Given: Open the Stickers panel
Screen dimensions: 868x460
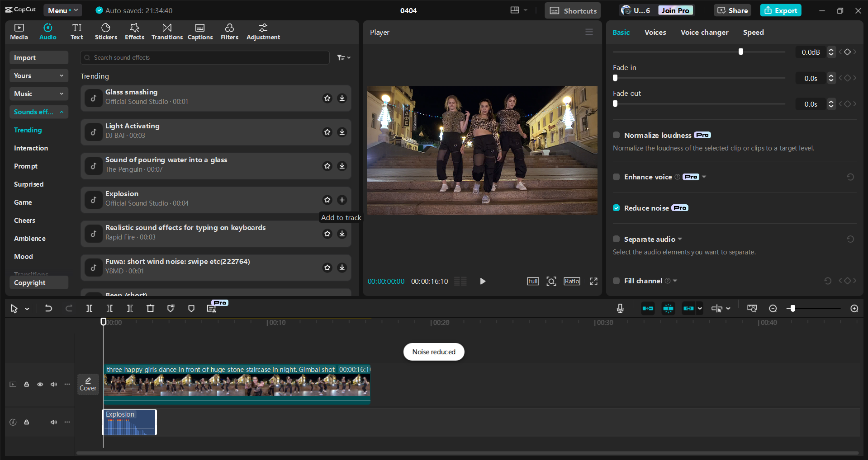Looking at the screenshot, I should click(106, 31).
